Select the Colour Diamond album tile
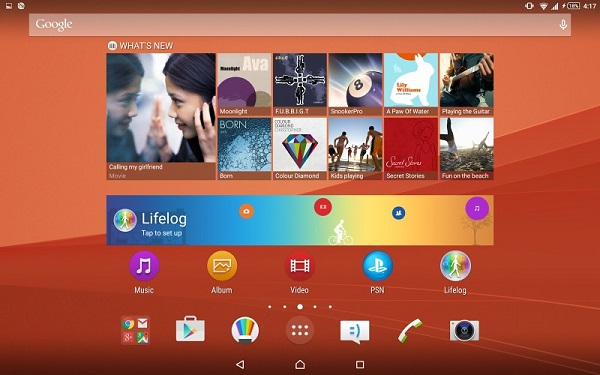The image size is (600, 375). pyautogui.click(x=300, y=149)
